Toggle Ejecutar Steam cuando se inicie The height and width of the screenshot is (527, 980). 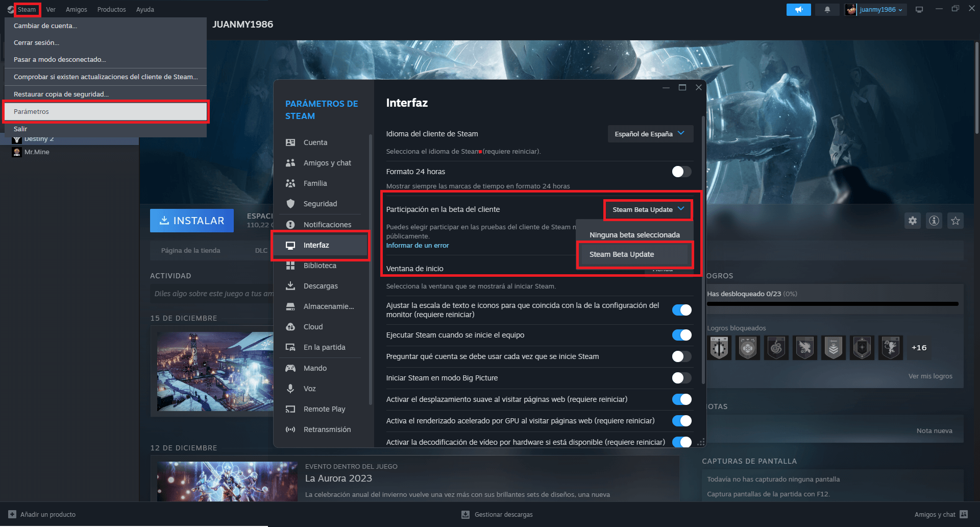click(681, 335)
